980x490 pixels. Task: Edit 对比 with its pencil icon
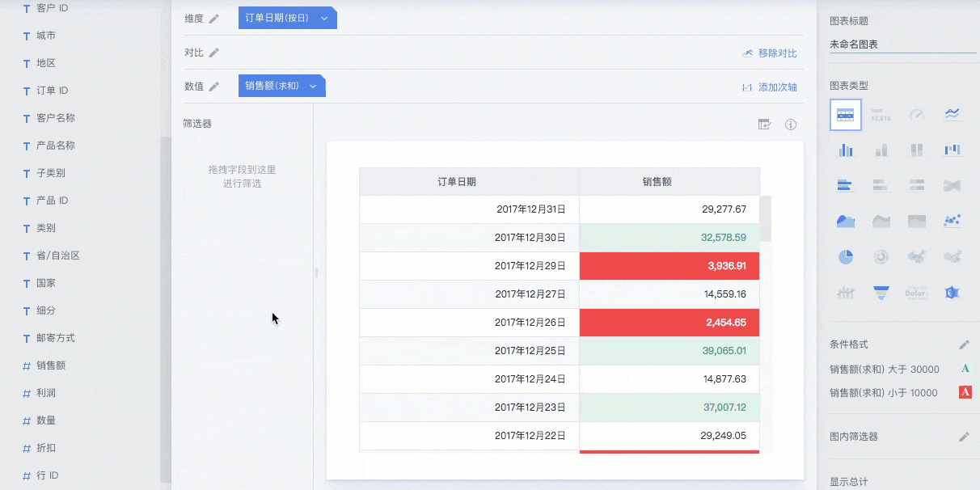tap(213, 53)
